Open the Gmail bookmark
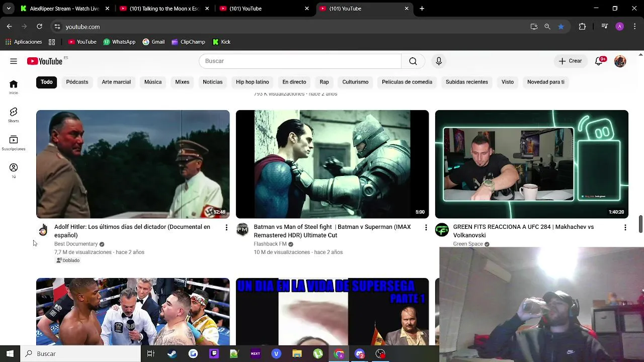Viewport: 644px width, 362px height. coord(153,42)
